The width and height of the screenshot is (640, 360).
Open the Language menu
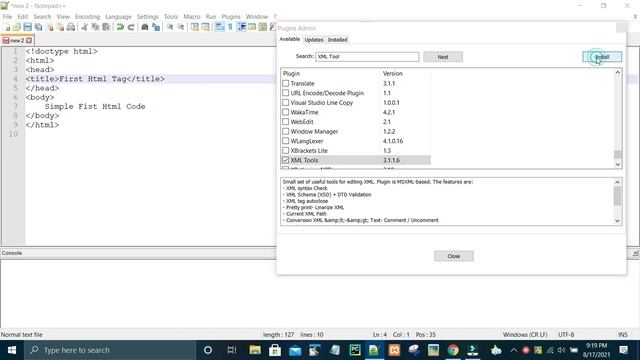(x=118, y=17)
